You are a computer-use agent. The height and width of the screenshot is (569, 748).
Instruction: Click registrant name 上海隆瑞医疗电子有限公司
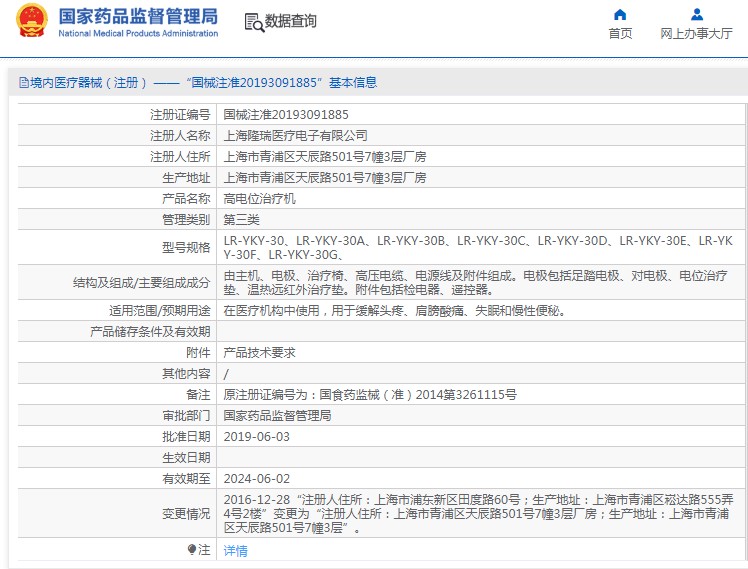click(295, 135)
